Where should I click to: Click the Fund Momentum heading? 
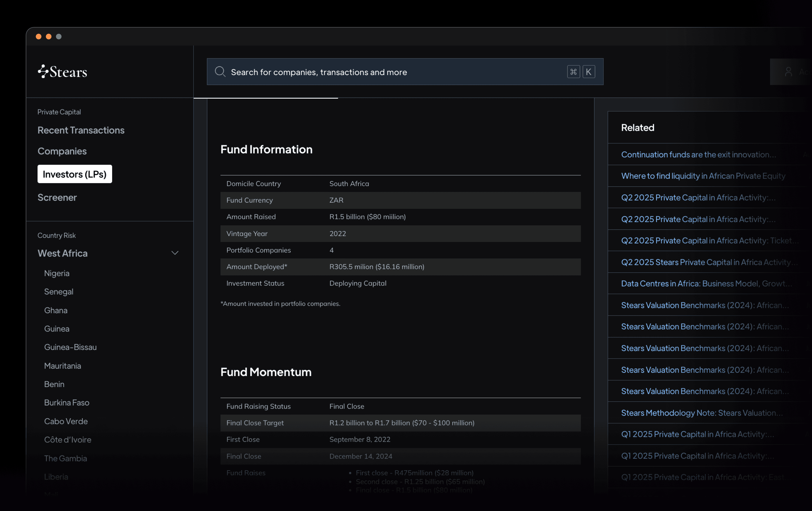pos(266,372)
